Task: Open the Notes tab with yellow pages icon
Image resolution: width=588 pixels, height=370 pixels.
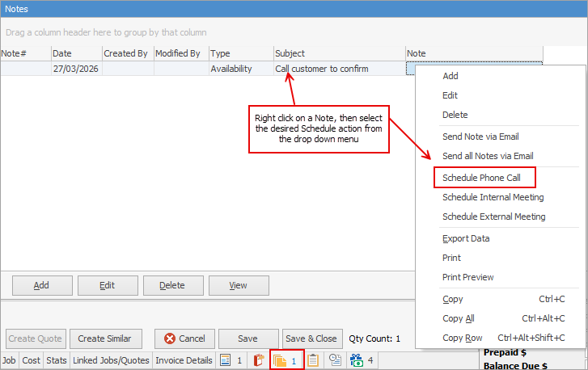Action: (286, 360)
